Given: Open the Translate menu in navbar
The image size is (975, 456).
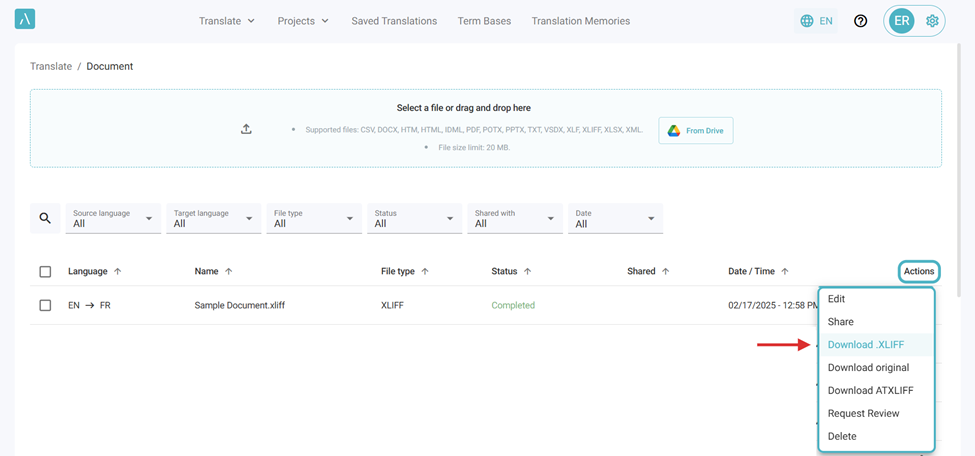Looking at the screenshot, I should (x=227, y=21).
